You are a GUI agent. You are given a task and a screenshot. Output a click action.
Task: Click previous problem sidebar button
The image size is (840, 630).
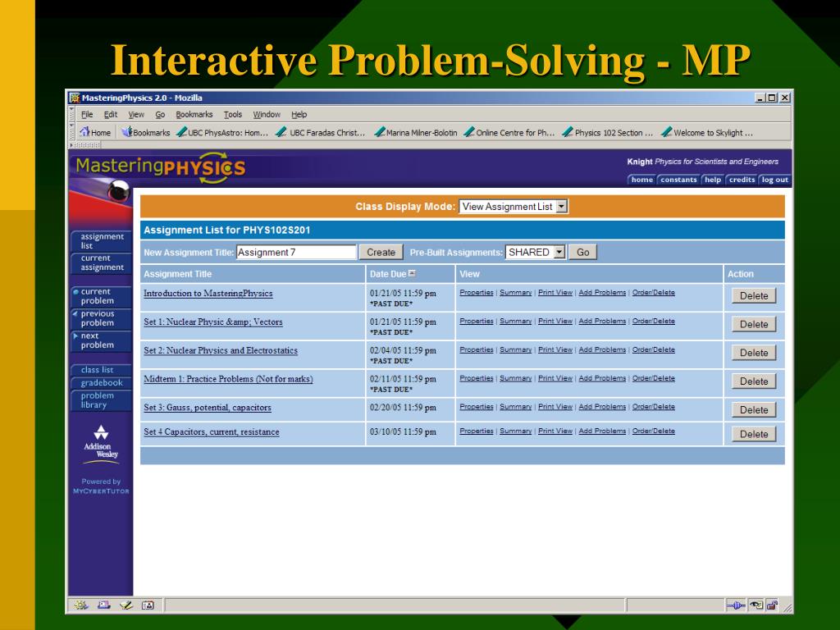coord(101,318)
